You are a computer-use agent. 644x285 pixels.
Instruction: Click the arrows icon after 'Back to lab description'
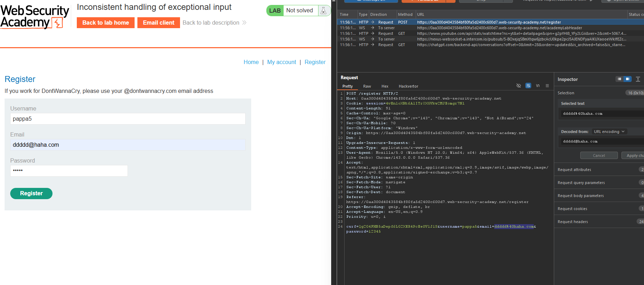[x=244, y=23]
